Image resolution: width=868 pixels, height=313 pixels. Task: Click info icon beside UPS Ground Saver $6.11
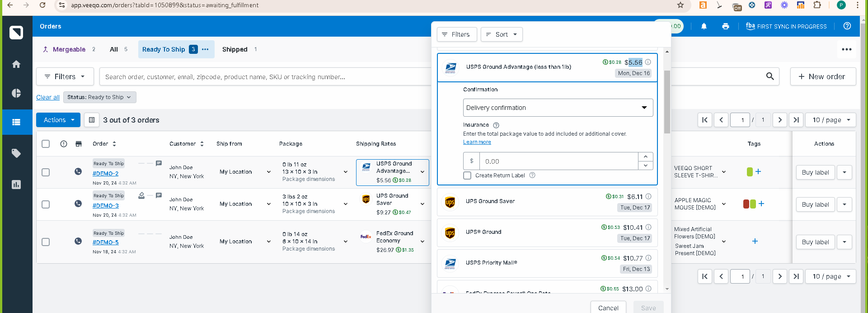648,196
